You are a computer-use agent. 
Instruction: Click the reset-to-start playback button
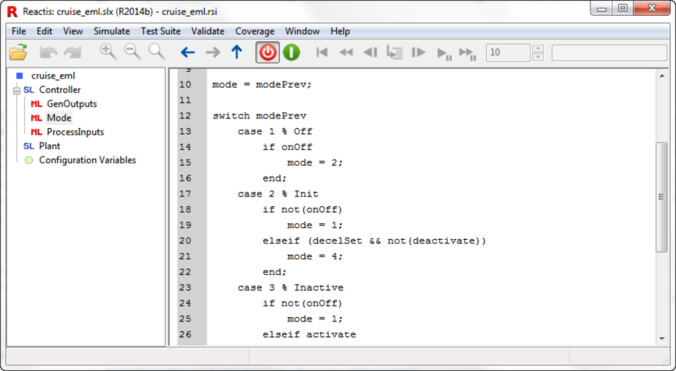coord(322,53)
